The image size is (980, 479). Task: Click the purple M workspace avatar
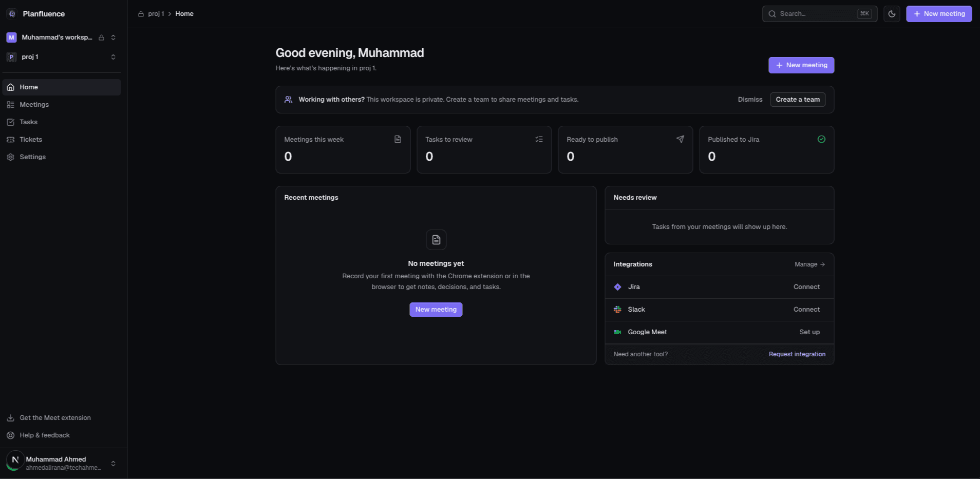11,37
